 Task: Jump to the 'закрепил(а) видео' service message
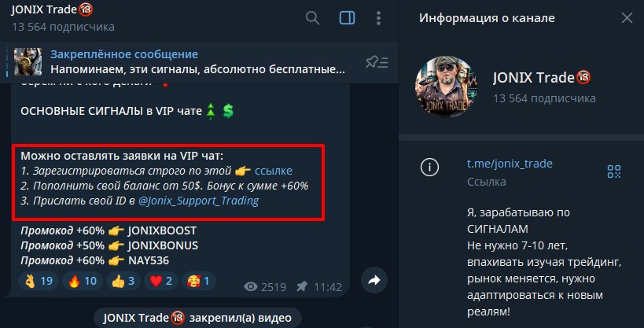pos(197,318)
